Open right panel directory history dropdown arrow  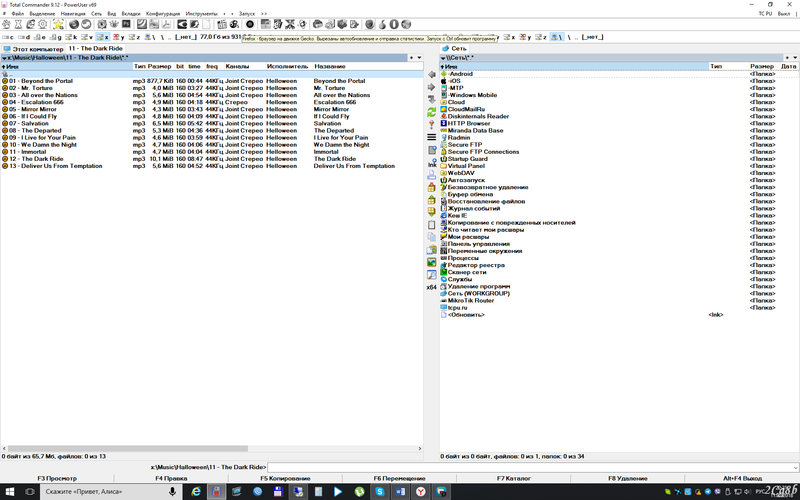pyautogui.click(x=795, y=58)
